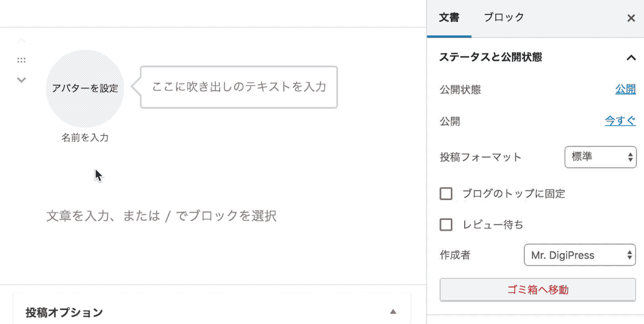Enable ブログのトップに固定 checkbox
644x324 pixels.
coord(446,194)
